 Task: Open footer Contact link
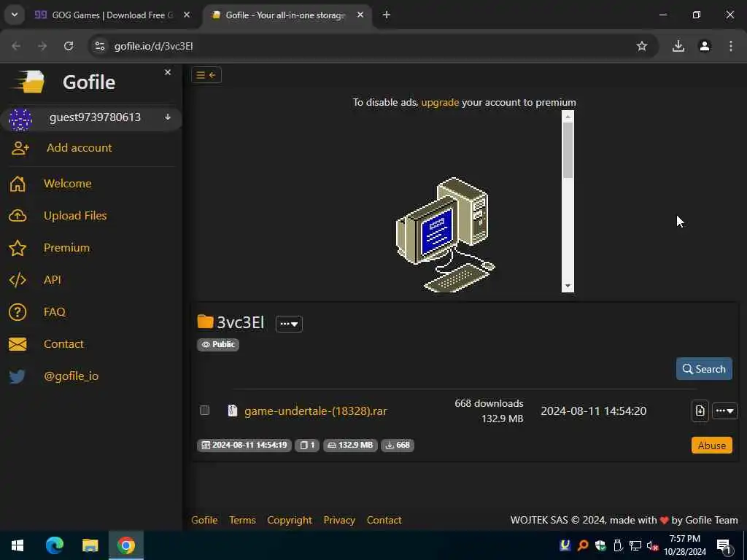click(x=384, y=520)
